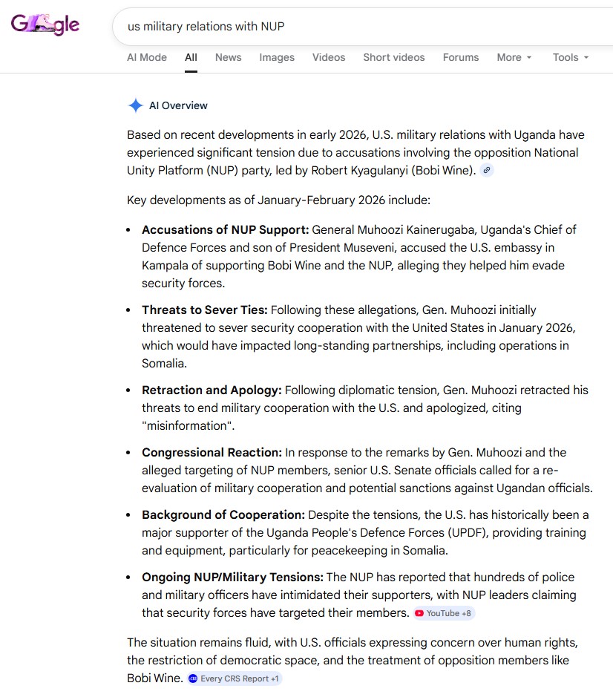This screenshot has height=700, width=613.
Task: Open the Every CRS Report +1 source chip
Action: 235,678
